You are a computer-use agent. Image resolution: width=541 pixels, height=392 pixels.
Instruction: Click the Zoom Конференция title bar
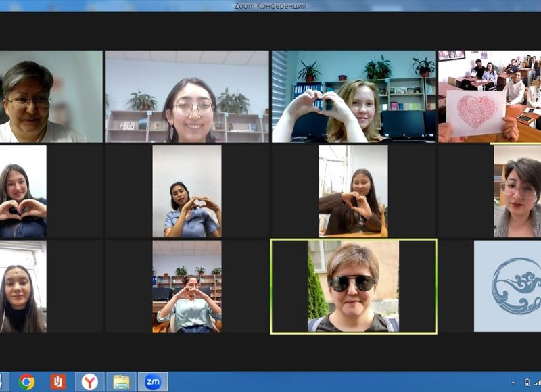[x=270, y=6]
